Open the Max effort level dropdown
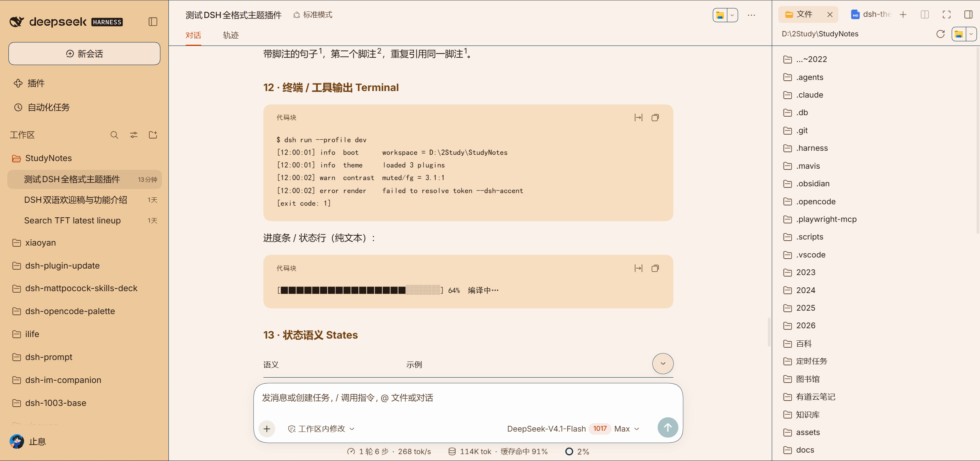The image size is (980, 461). [x=627, y=429]
